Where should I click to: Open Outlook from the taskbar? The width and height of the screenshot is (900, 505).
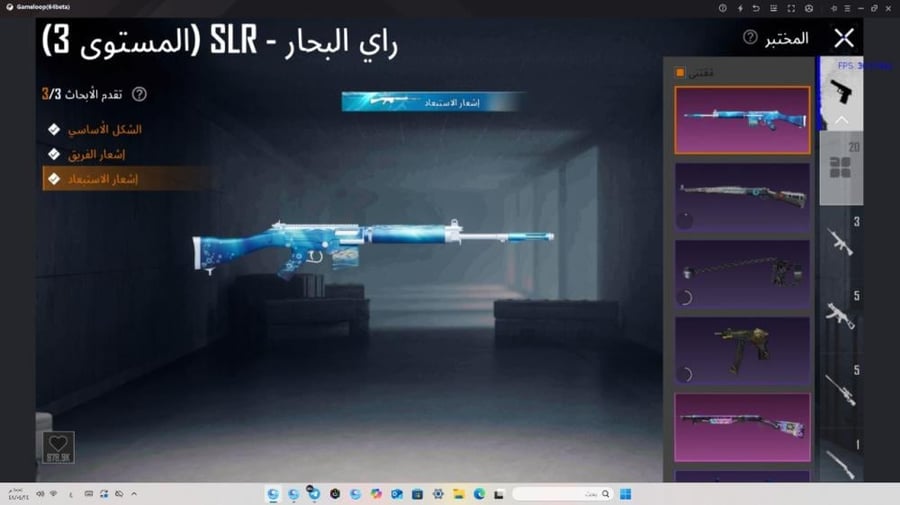(x=397, y=494)
